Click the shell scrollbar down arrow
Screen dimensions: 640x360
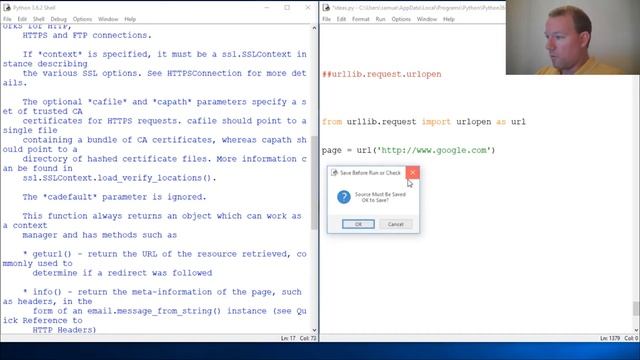pyautogui.click(x=314, y=330)
